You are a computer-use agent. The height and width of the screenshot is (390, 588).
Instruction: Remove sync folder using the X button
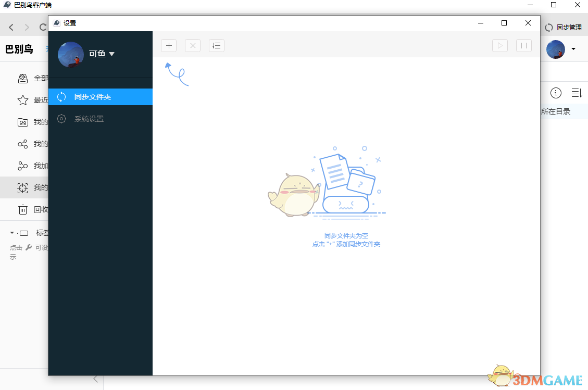tap(193, 46)
